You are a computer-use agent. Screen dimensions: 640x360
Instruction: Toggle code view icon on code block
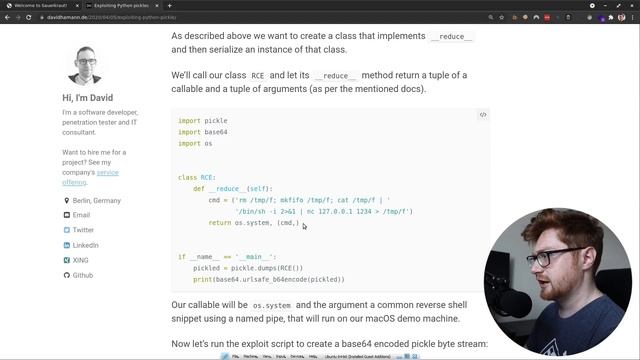click(483, 115)
